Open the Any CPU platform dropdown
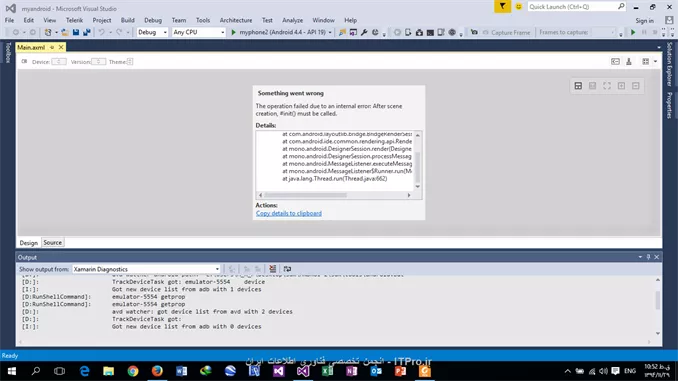 click(x=198, y=32)
